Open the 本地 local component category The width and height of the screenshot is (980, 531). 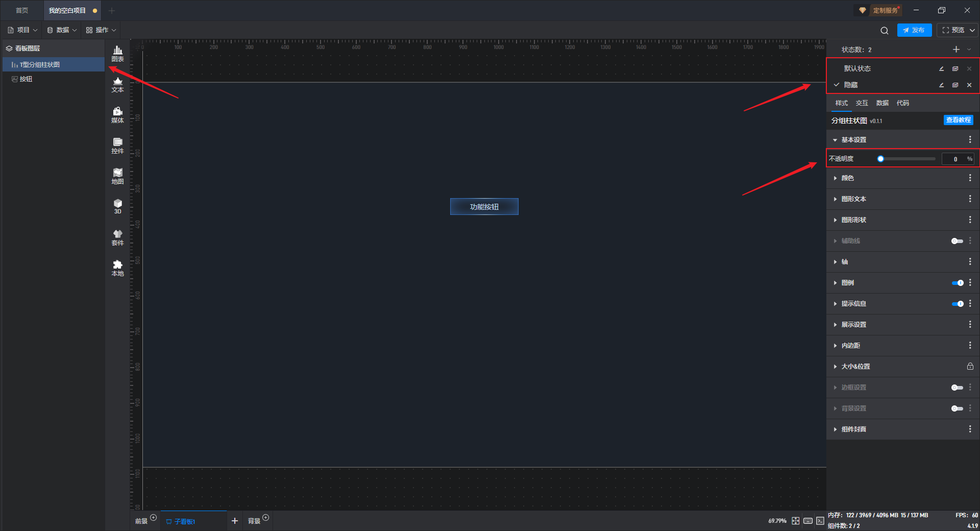click(x=117, y=268)
